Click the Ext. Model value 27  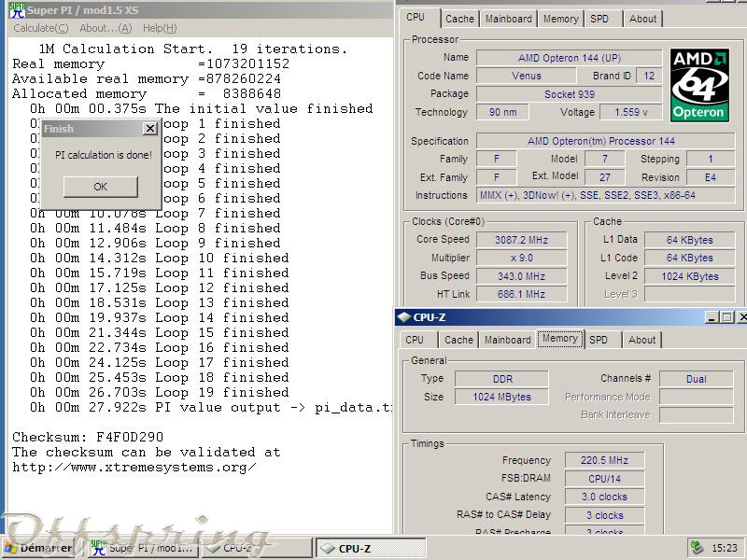(604, 177)
